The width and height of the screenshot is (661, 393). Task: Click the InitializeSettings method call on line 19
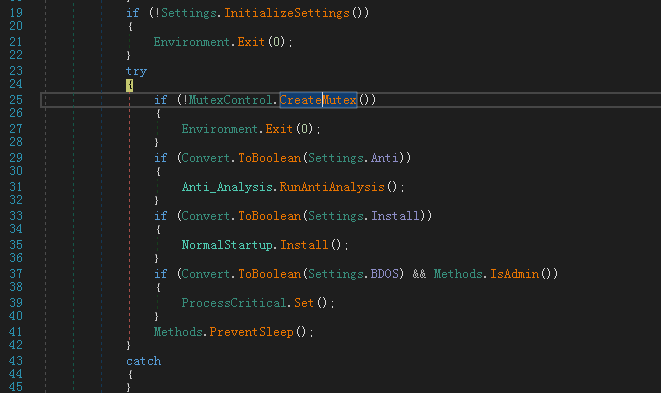287,13
